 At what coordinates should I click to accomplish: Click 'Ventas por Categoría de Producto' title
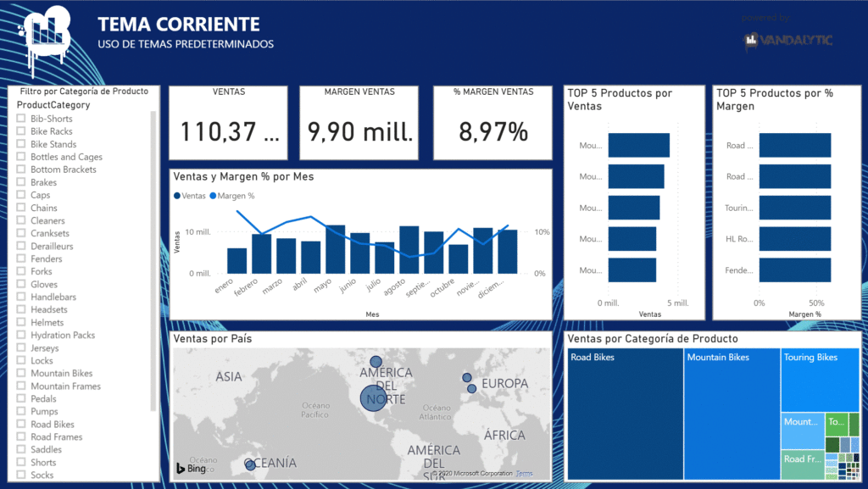click(653, 338)
